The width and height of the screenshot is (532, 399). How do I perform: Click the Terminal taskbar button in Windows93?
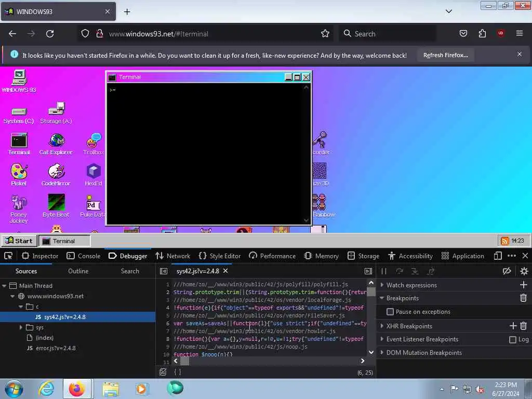tap(64, 241)
